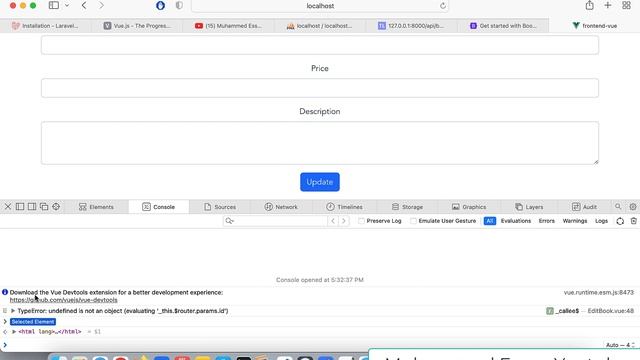The image size is (640, 360).
Task: Open the Network inspector tab
Action: point(281,207)
